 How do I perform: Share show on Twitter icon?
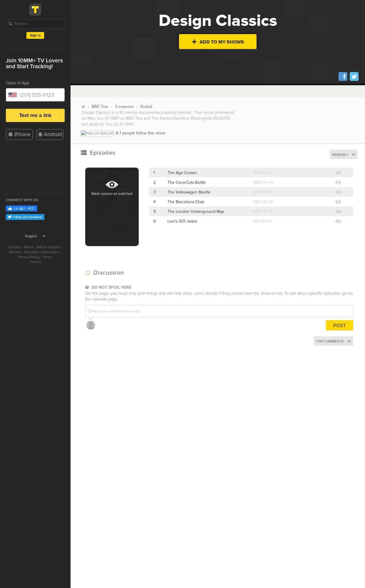click(354, 76)
